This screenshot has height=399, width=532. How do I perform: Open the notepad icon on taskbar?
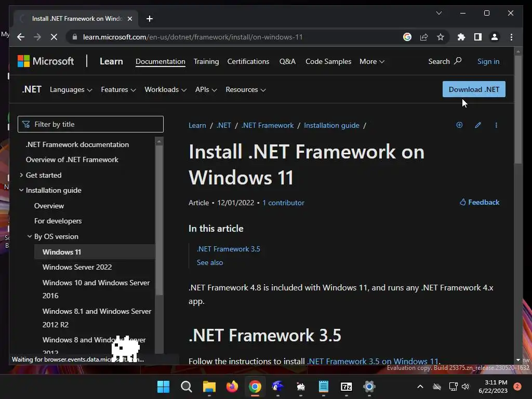(x=323, y=387)
